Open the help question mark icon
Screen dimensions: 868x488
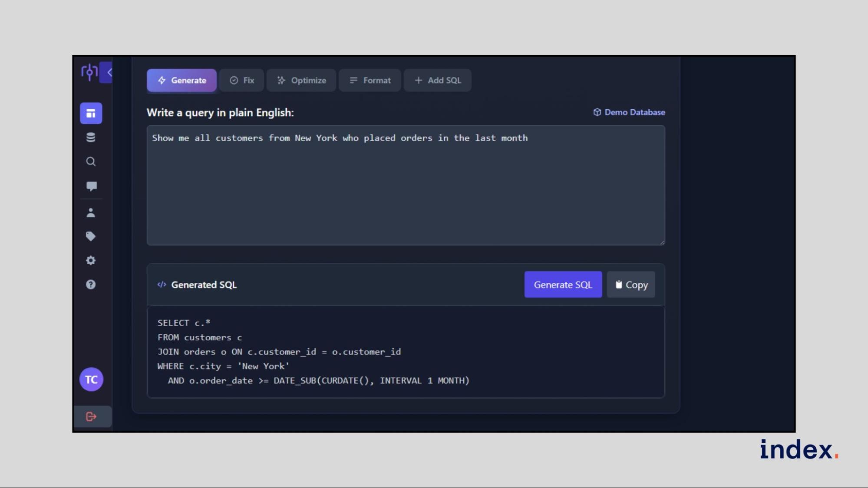pyautogui.click(x=91, y=285)
